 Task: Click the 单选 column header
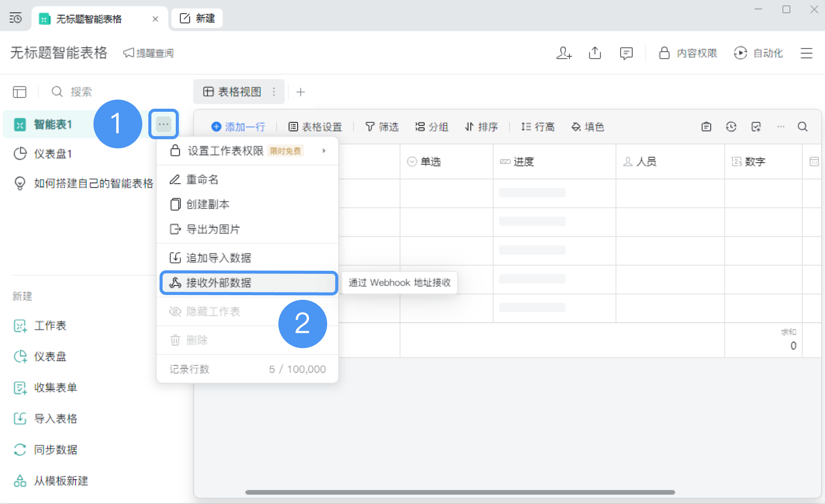[447, 162]
